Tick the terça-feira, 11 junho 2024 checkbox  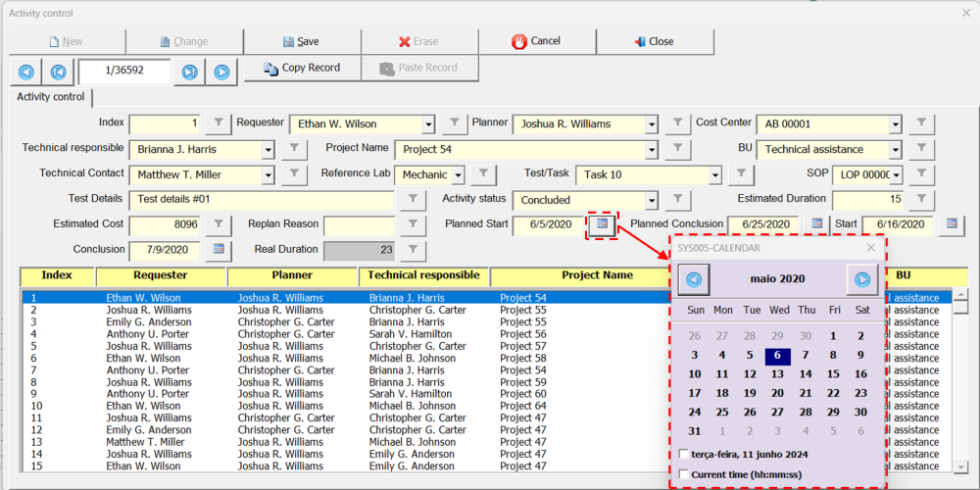pyautogui.click(x=684, y=454)
